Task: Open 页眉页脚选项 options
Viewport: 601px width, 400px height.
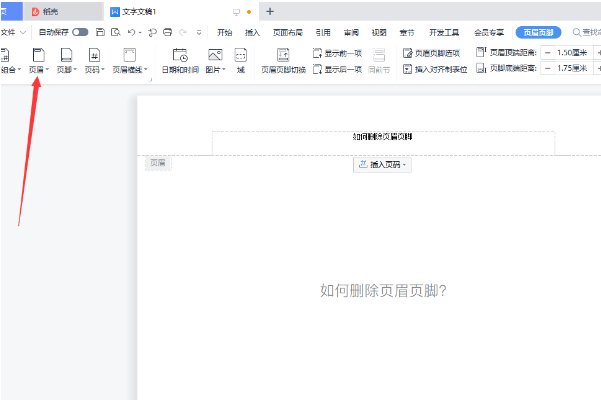Action: pos(431,53)
